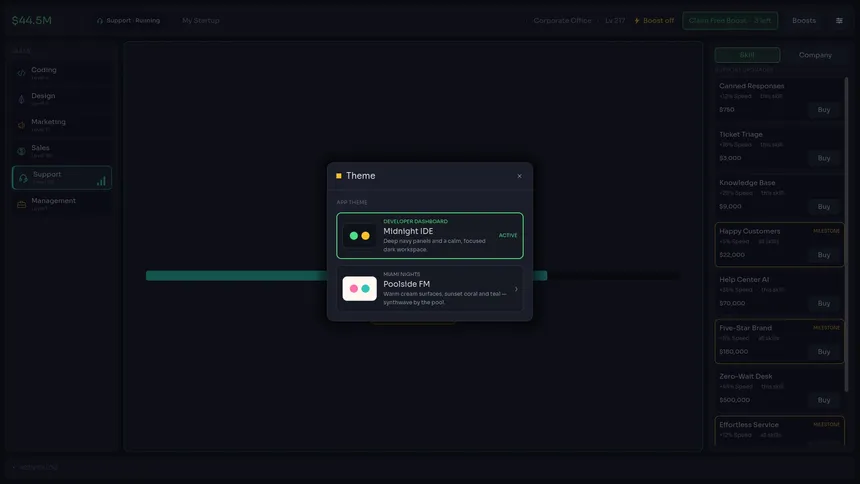Click the upgrades list scrollbar
Viewport: 860px width, 484px height.
(846, 234)
